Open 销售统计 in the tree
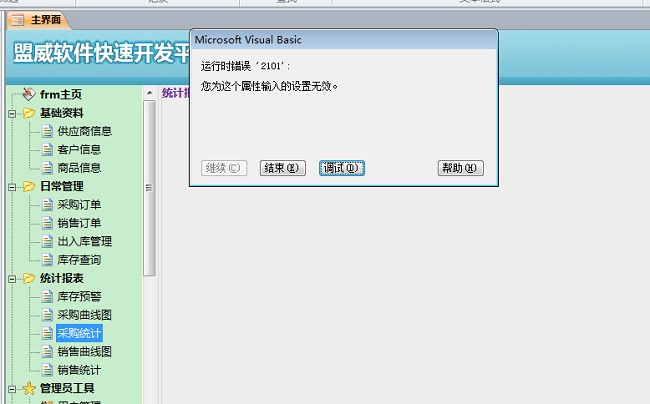The image size is (650, 404). pos(79,370)
